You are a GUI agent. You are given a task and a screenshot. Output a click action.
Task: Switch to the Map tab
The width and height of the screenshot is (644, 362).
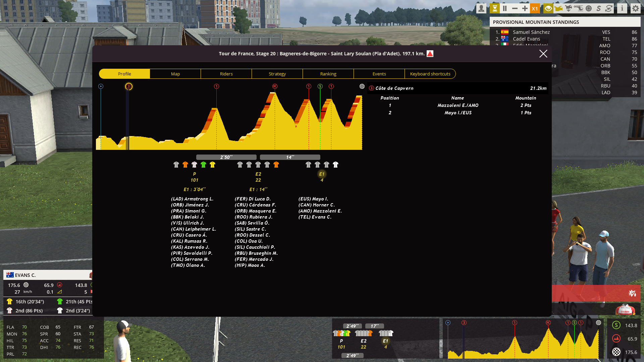point(175,74)
